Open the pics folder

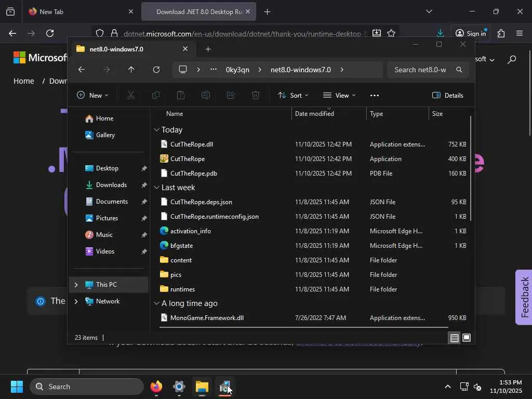(x=176, y=275)
